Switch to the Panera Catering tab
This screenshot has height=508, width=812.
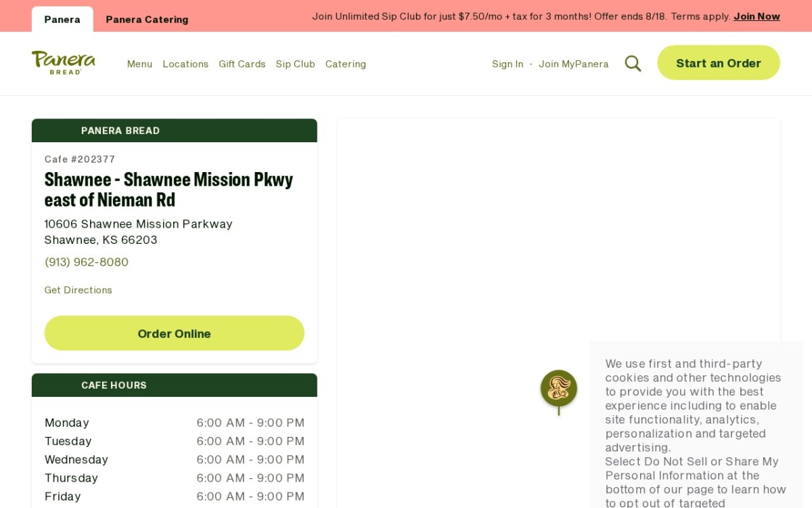click(x=147, y=20)
